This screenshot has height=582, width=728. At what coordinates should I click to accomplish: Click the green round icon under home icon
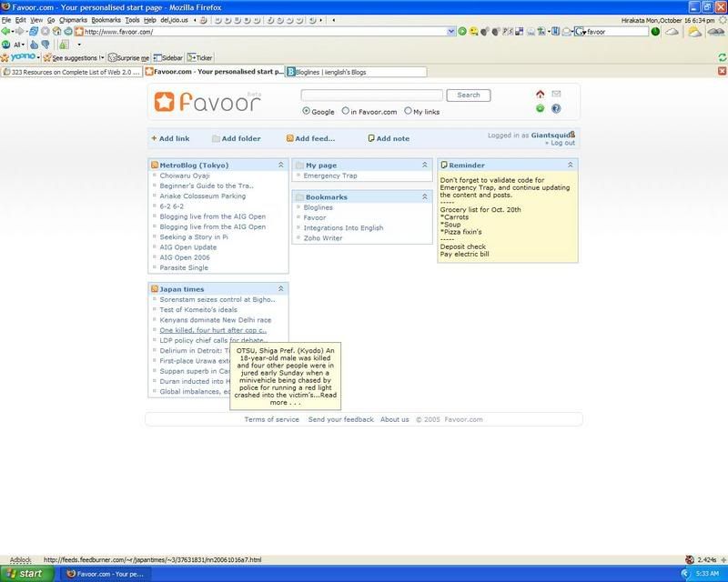point(540,108)
